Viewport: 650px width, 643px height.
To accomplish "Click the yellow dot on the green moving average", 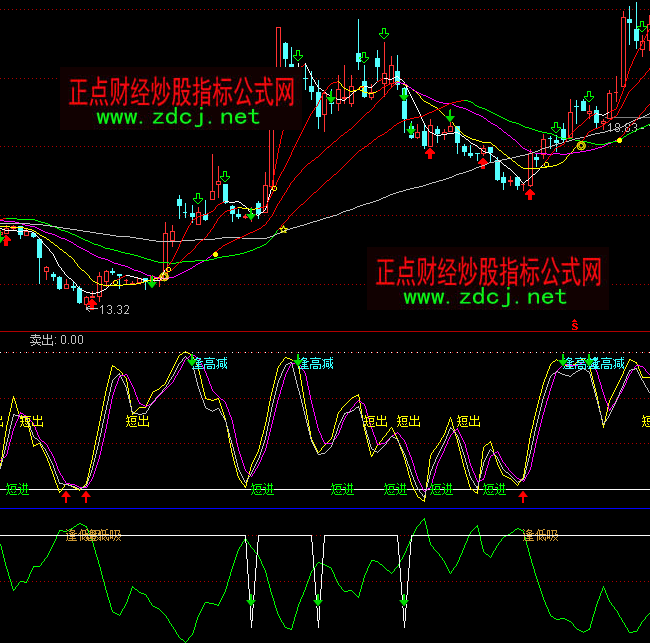I will tap(215, 255).
